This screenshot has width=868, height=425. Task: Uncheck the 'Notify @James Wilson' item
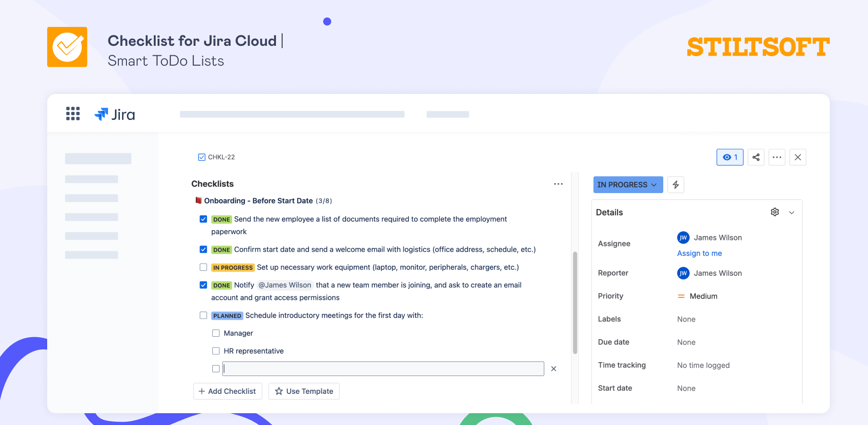203,285
